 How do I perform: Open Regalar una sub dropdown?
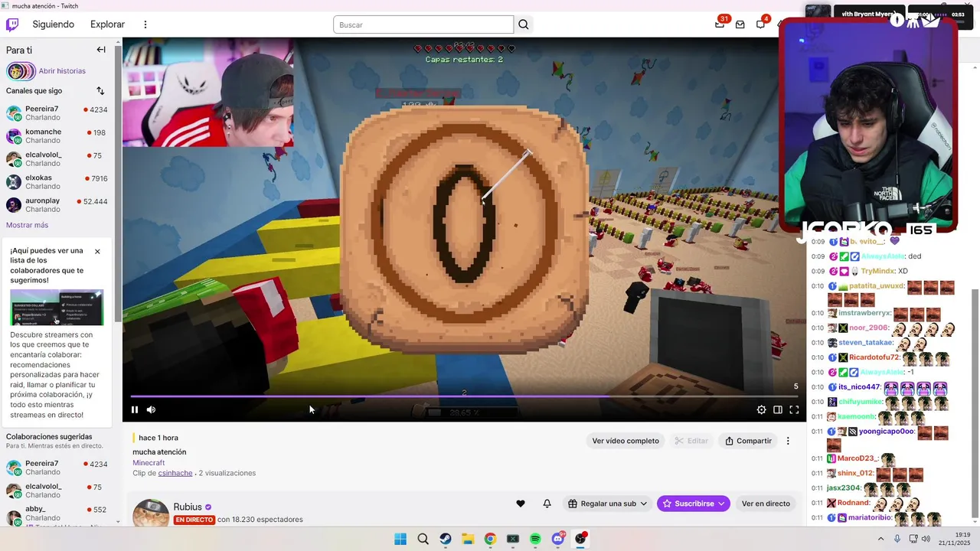point(608,504)
